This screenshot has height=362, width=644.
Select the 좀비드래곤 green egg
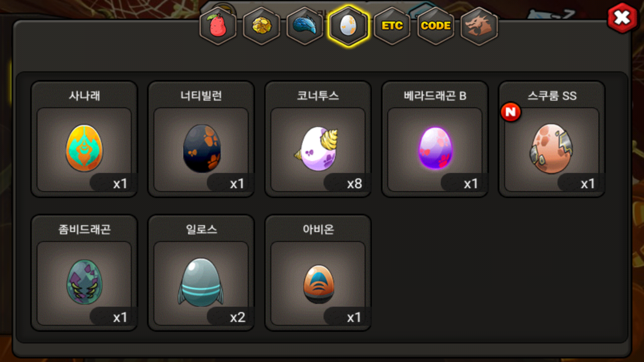click(x=84, y=282)
